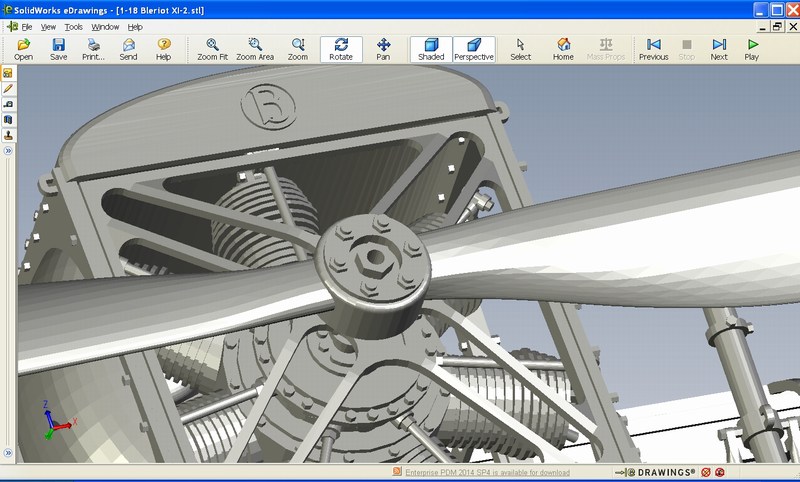Viewport: 800px width, 482px height.
Task: Open the Measure tape sidebar tool
Action: (x=8, y=104)
